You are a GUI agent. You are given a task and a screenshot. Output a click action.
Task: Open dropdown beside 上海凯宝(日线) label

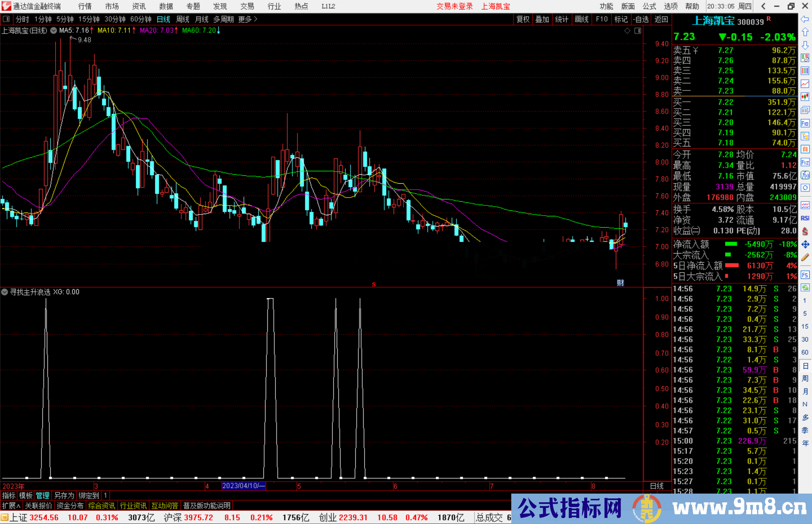tap(53, 30)
